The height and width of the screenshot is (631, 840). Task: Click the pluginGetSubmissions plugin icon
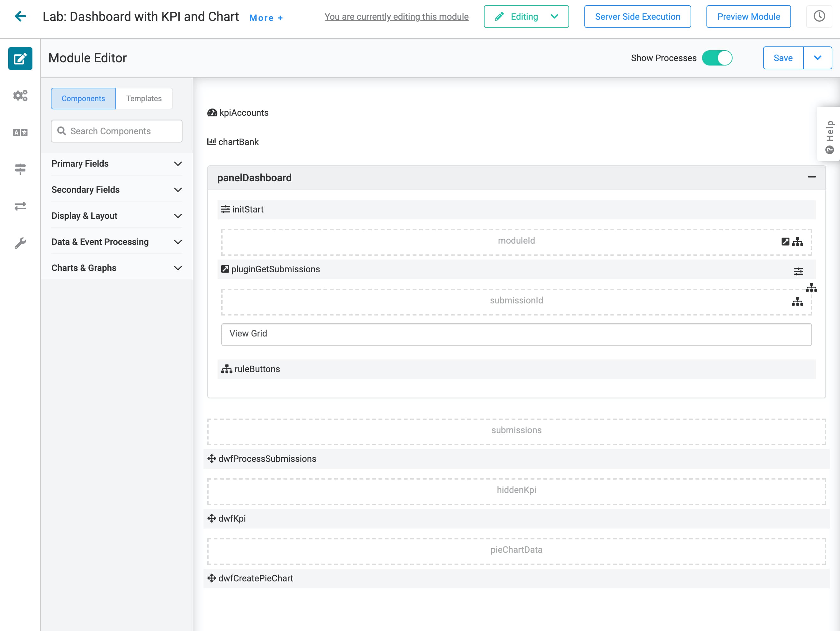coord(225,269)
